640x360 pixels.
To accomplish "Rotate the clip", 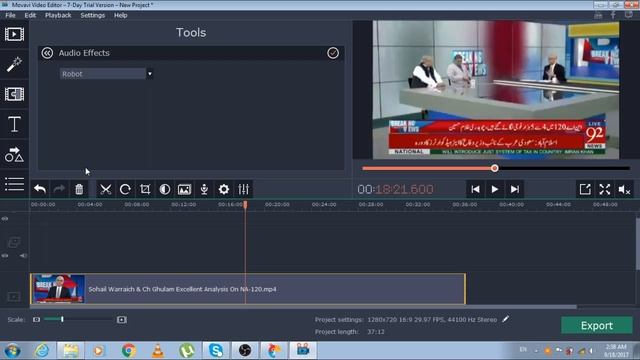I will click(125, 189).
